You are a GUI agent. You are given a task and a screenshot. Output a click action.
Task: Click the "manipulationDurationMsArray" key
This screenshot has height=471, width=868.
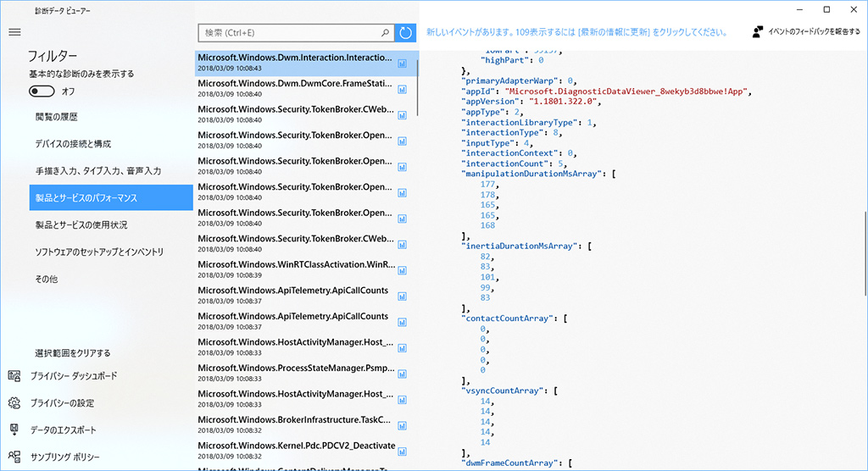tap(531, 174)
